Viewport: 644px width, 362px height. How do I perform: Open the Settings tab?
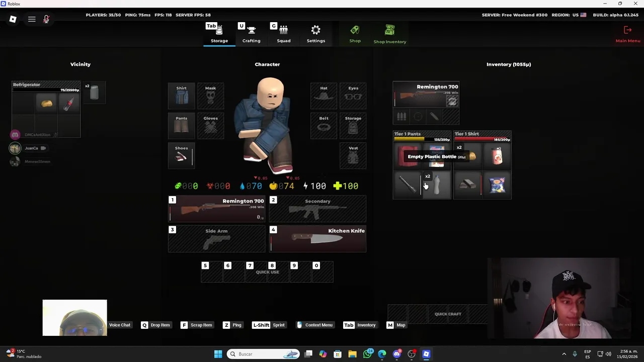click(316, 34)
